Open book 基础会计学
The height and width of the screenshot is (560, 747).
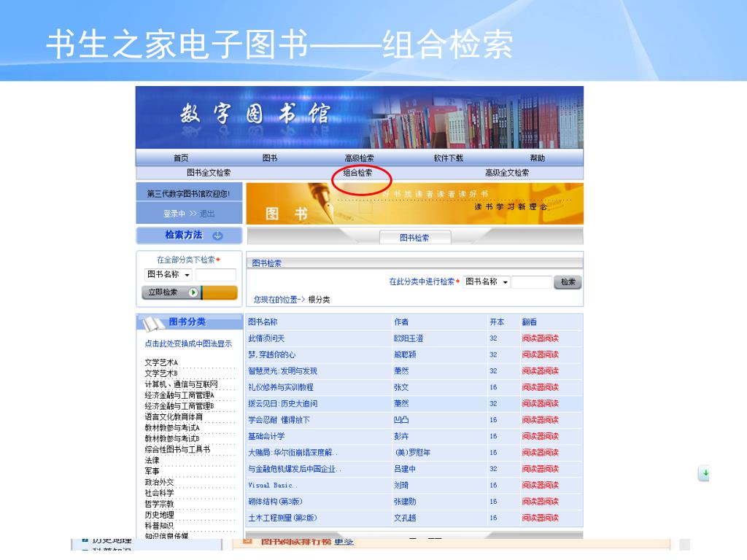tap(266, 436)
